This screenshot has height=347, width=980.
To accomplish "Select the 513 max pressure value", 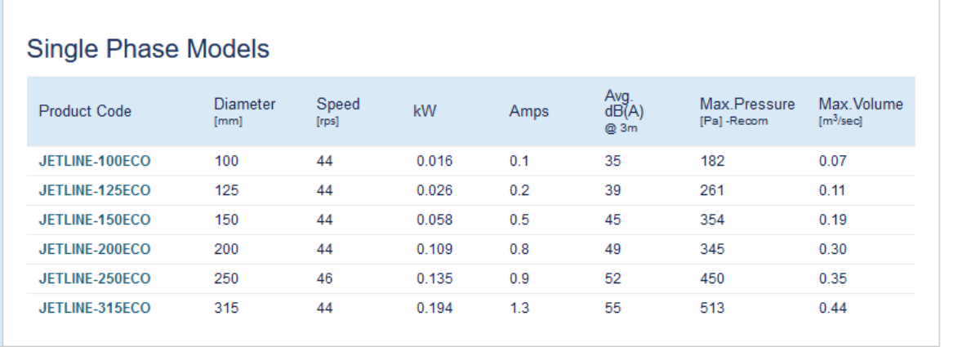I will 712,308.
